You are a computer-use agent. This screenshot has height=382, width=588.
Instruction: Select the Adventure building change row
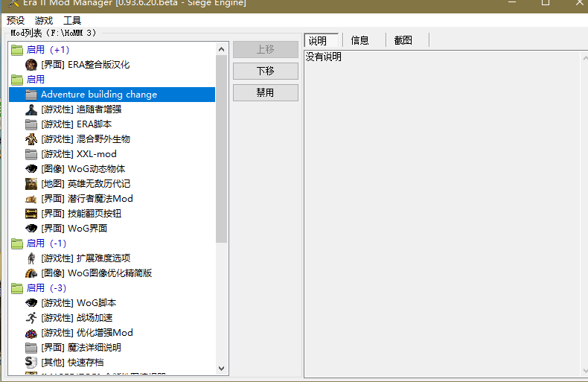tap(112, 95)
